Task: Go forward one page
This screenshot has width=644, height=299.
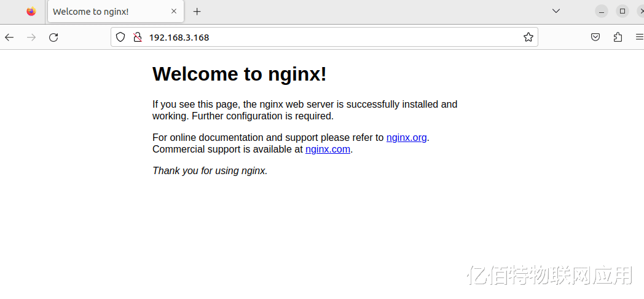Action: point(31,38)
